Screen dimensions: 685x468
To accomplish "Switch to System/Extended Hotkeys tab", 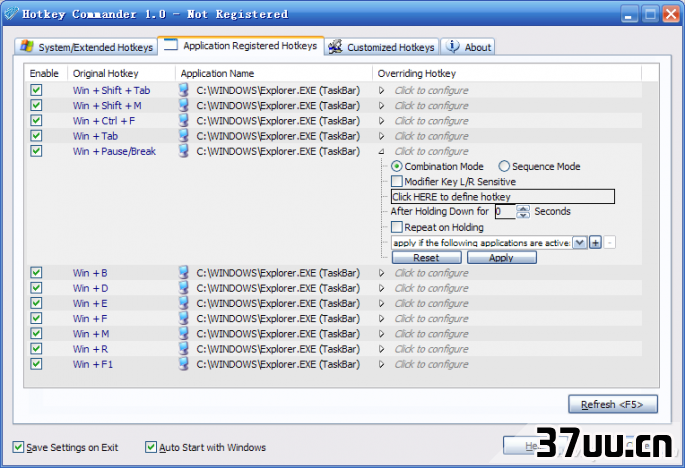I will (x=86, y=47).
